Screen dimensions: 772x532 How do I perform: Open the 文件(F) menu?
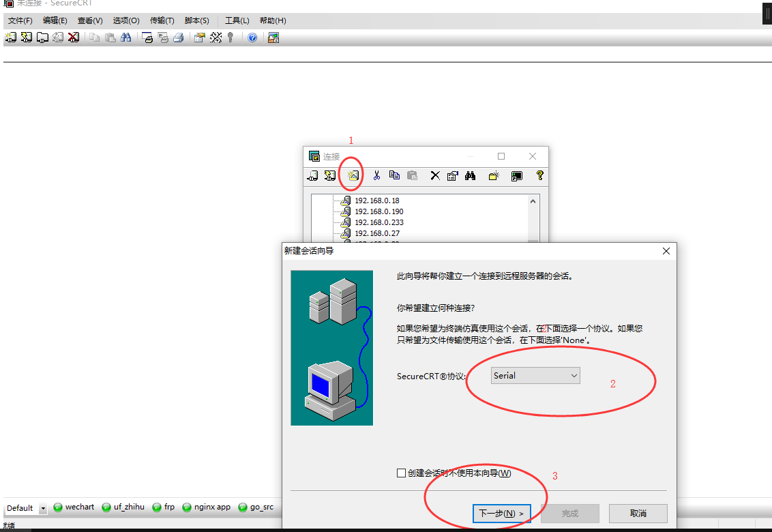click(x=20, y=20)
